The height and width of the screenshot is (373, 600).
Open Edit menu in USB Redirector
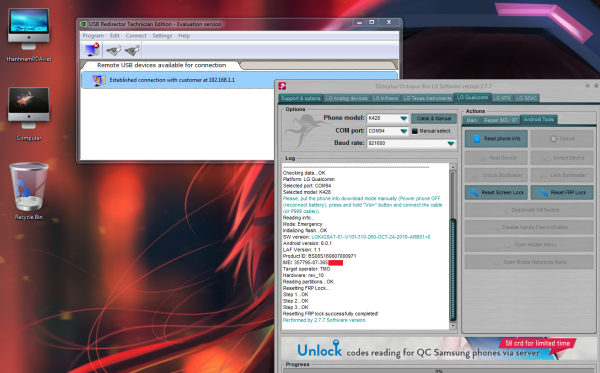pyautogui.click(x=114, y=36)
